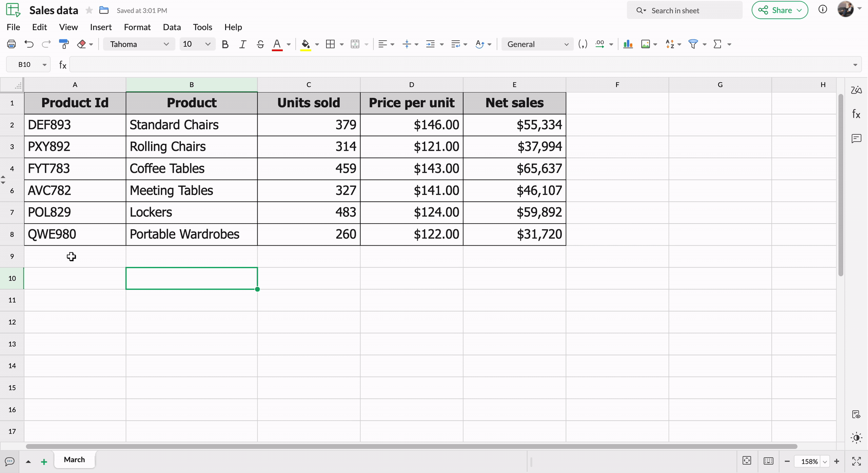Open the Tahoma font family dropdown
Image resolution: width=868 pixels, height=473 pixels.
pos(139,44)
